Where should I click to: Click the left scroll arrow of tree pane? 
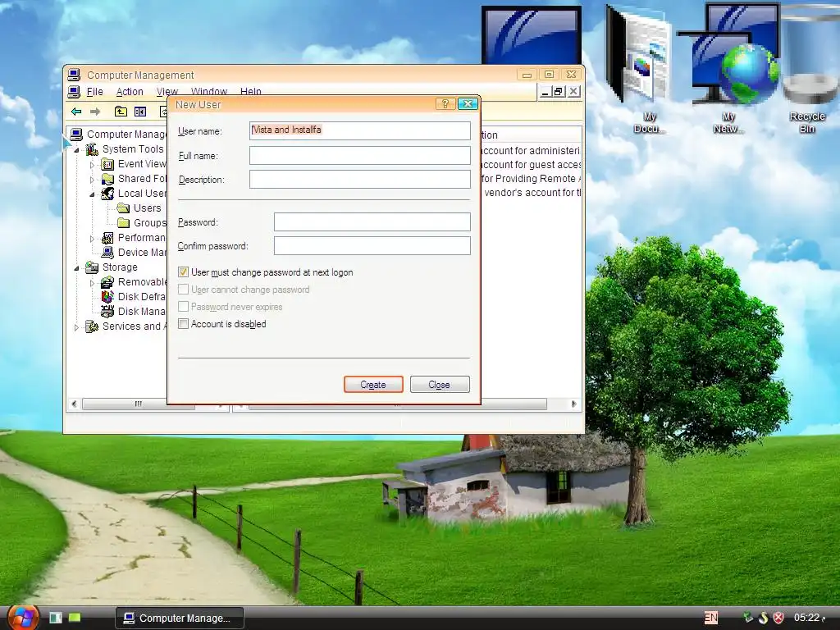(x=74, y=404)
